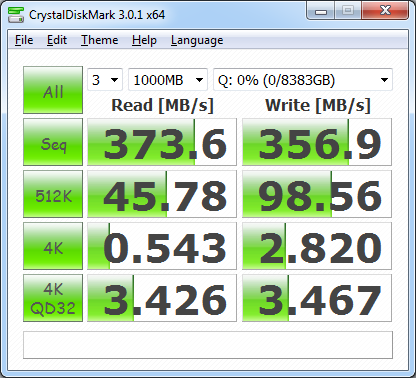Start the Seq benchmark test
Viewport: 416px width, 378px height.
[53, 142]
